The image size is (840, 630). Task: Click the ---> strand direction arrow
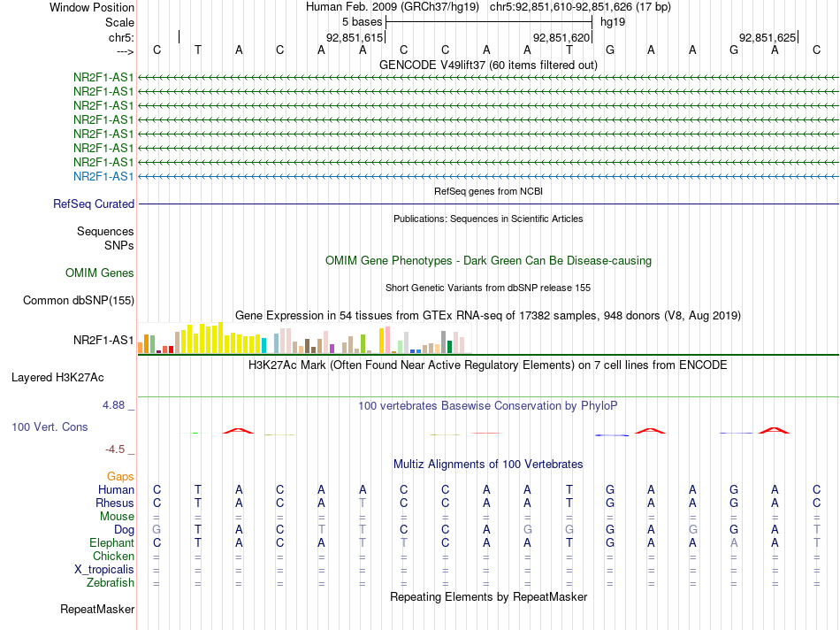(125, 51)
